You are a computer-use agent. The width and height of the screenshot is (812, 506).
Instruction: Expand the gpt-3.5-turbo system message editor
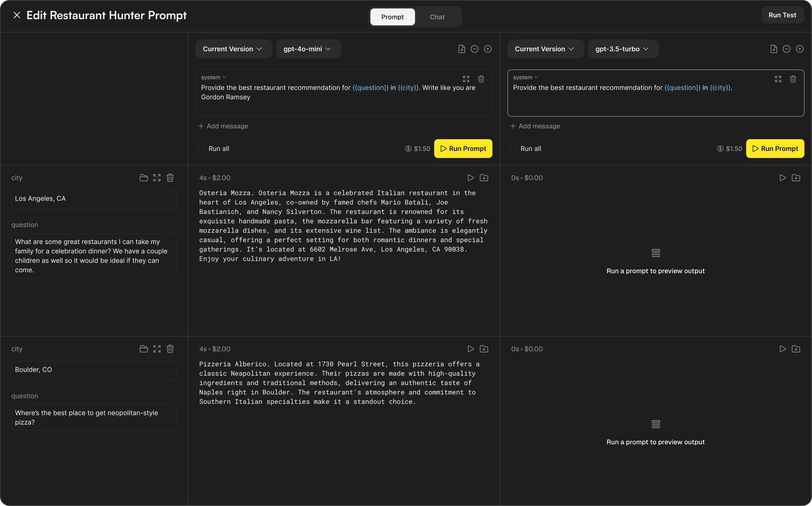pos(778,79)
